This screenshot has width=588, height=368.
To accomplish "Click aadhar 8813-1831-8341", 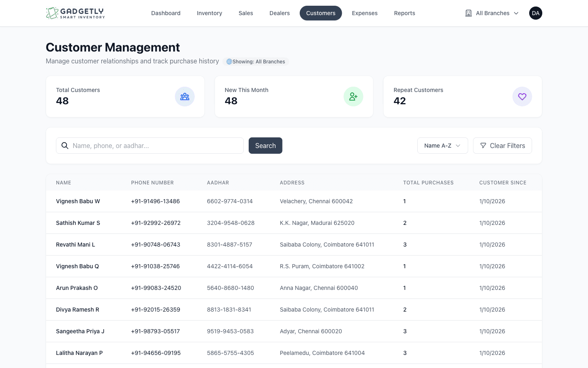I will [x=229, y=310].
